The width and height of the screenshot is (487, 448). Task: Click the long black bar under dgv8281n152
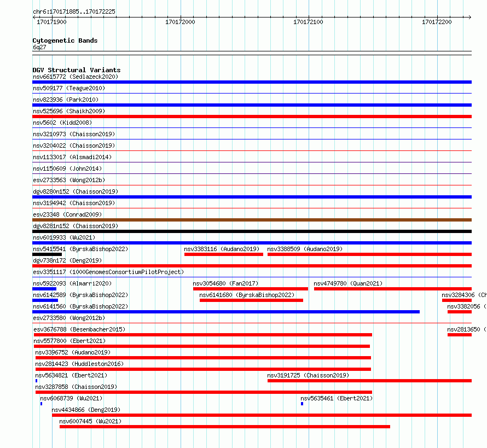pyautogui.click(x=252, y=231)
